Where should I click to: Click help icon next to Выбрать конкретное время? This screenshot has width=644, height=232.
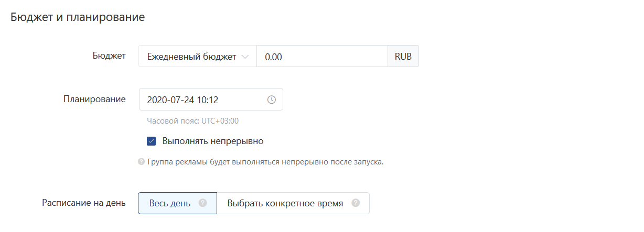[356, 203]
